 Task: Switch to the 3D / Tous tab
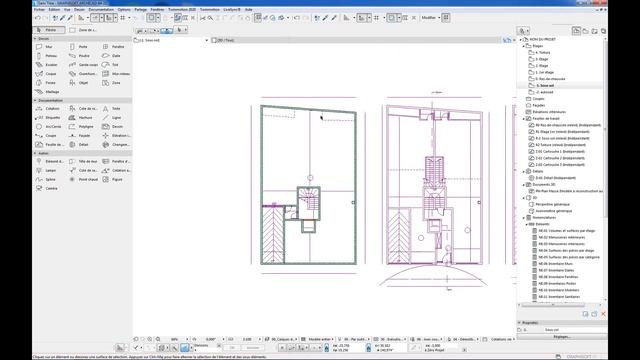[x=223, y=40]
